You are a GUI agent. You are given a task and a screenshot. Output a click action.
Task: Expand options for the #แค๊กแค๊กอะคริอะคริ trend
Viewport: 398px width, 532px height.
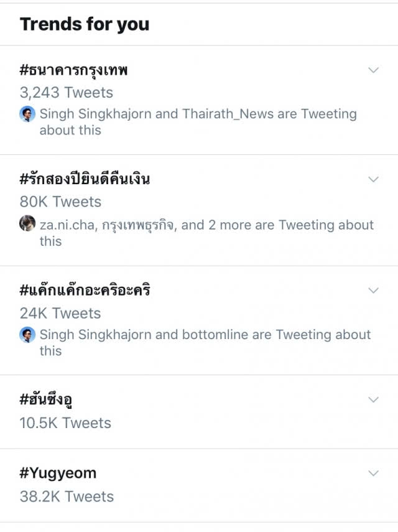[x=373, y=290]
